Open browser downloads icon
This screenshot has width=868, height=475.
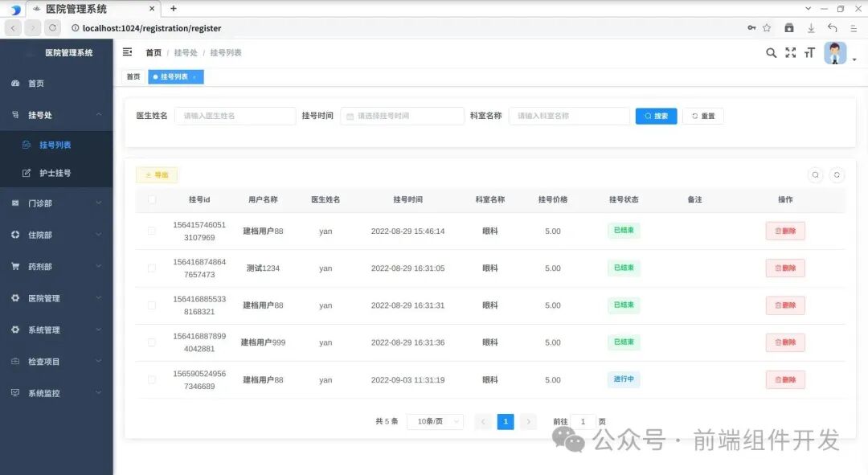(x=810, y=27)
